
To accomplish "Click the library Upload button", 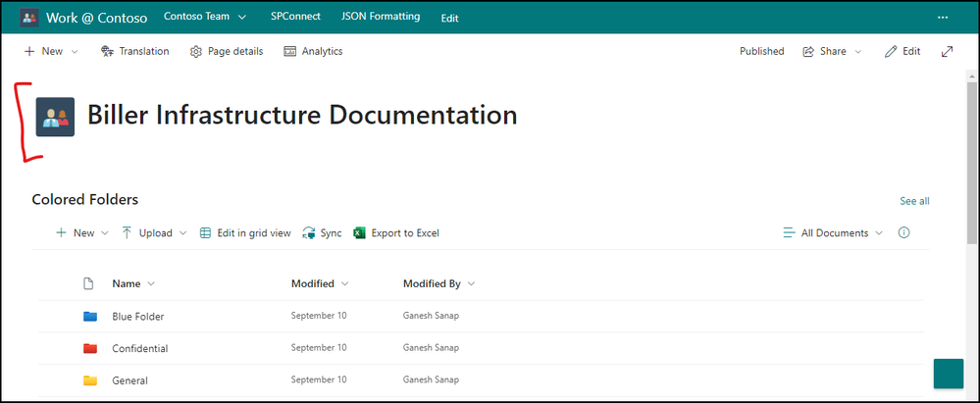I will pos(147,233).
